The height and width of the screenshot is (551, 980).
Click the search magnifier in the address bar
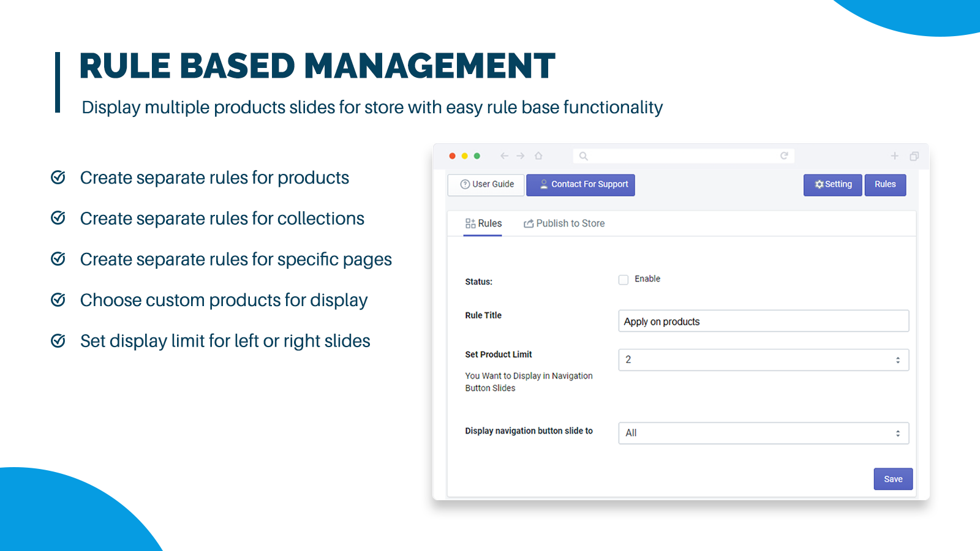(x=582, y=156)
